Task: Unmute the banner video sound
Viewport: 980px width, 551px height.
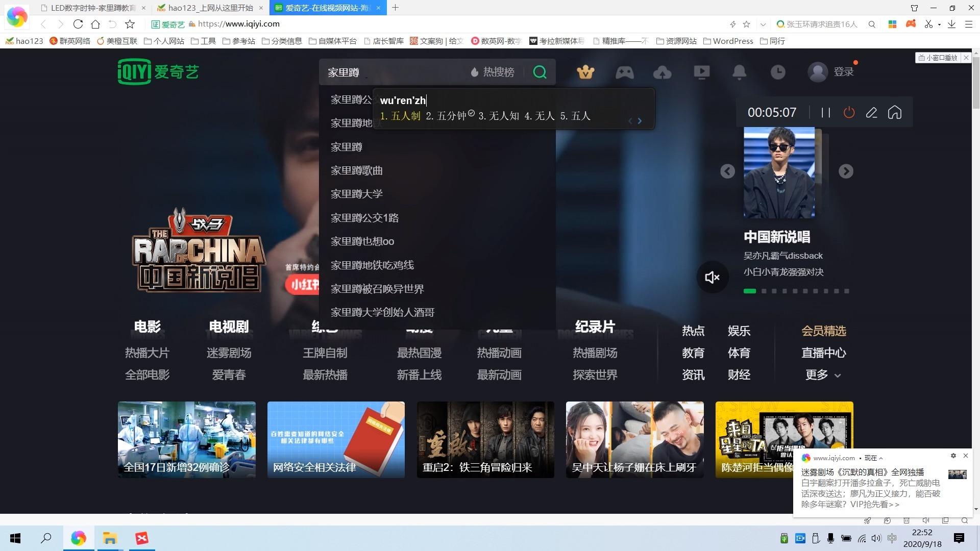Action: 712,277
